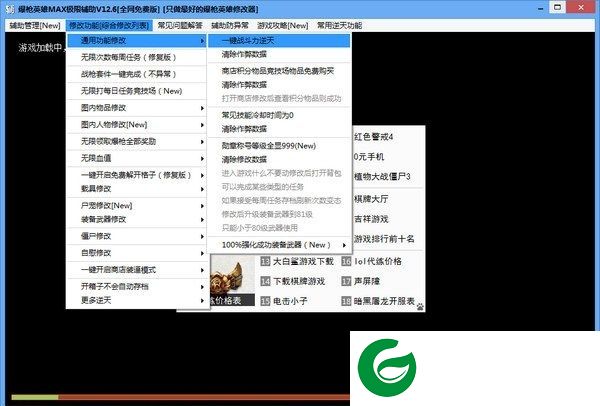The height and width of the screenshot is (406, 600).
Task: Expand the 图内人物修改[New] submenu
Action: (137, 125)
